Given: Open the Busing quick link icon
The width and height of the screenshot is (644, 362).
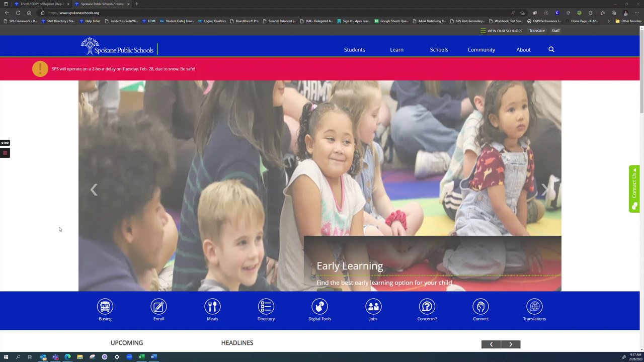Looking at the screenshot, I should point(105,306).
